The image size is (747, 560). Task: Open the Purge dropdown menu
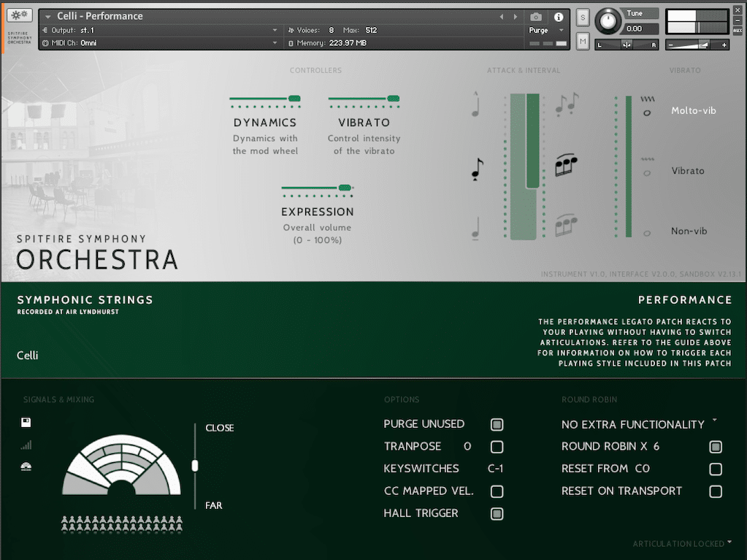(546, 30)
